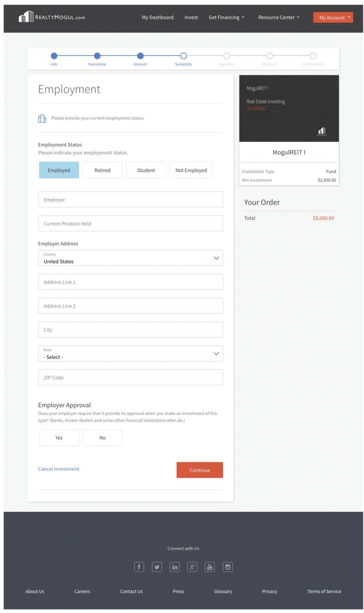Open the Google Plus social icon
Screen dimensions: 364x613
coord(192,567)
